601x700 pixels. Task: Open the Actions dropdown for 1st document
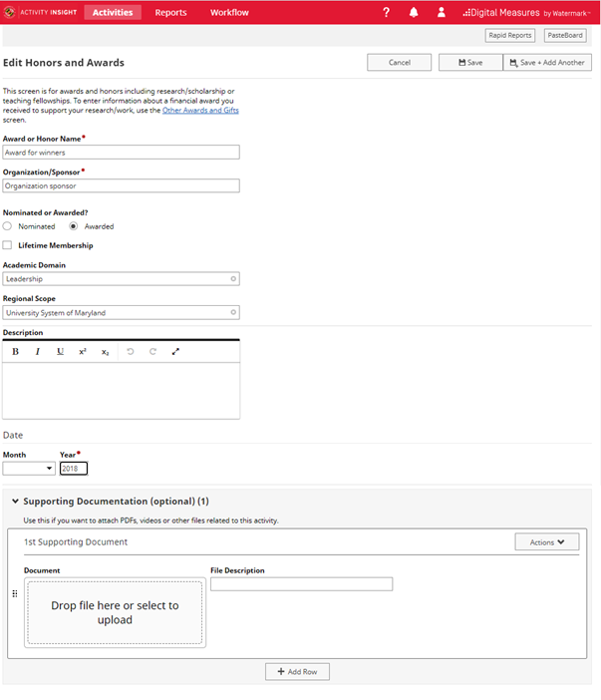547,542
